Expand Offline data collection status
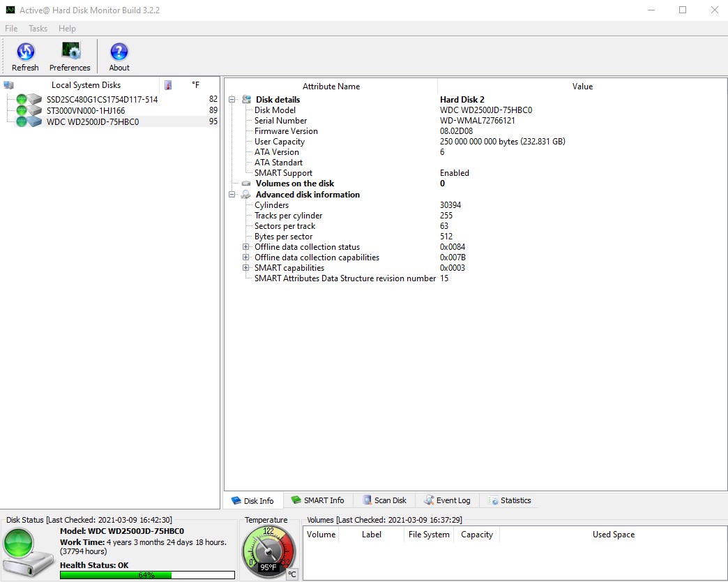 click(245, 247)
